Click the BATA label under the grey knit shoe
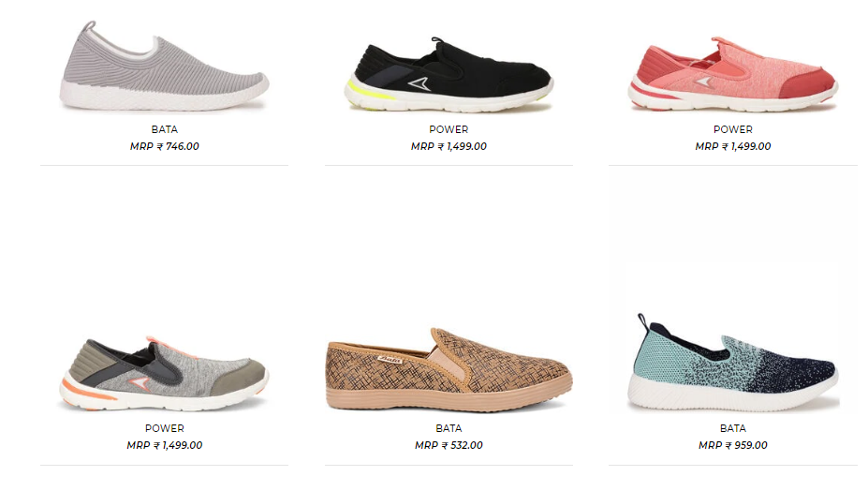Image resolution: width=868 pixels, height=491 pixels. tap(165, 129)
